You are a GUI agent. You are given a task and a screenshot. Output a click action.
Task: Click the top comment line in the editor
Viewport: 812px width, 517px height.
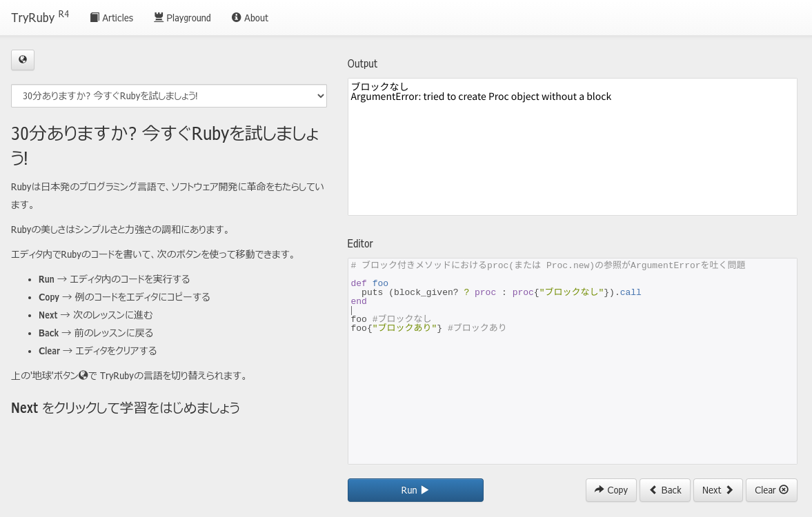[x=548, y=265]
